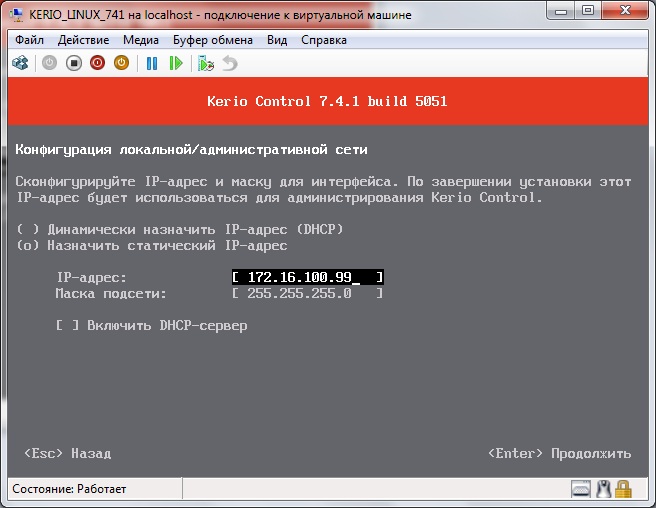Open the Действие menu

point(83,40)
